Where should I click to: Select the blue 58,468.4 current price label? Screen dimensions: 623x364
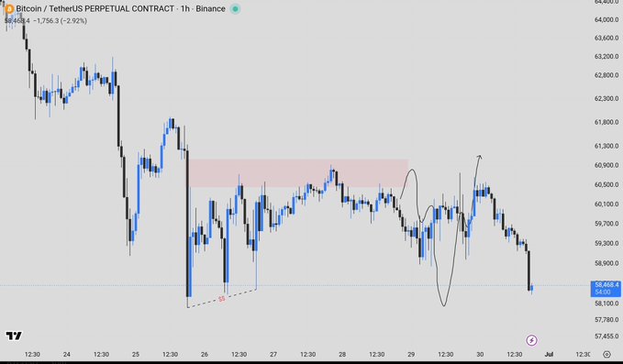[x=606, y=289]
